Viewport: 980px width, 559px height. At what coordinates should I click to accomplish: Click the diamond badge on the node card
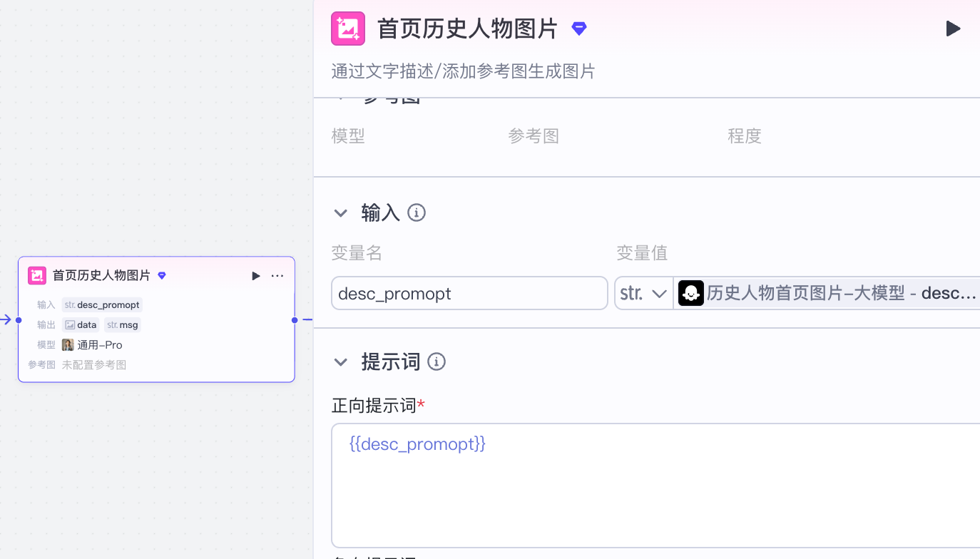point(162,276)
